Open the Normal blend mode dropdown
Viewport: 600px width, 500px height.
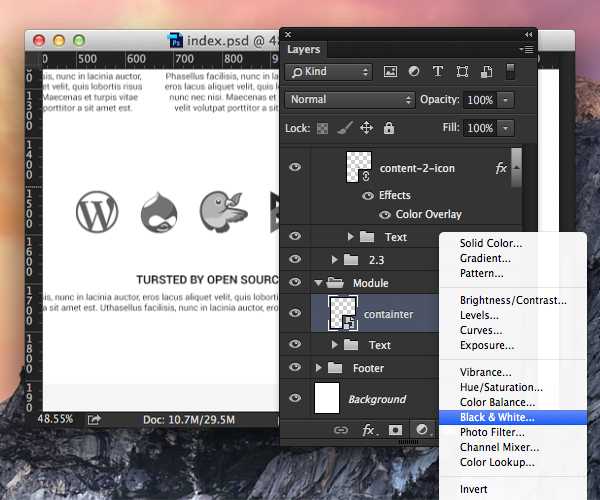tap(350, 100)
